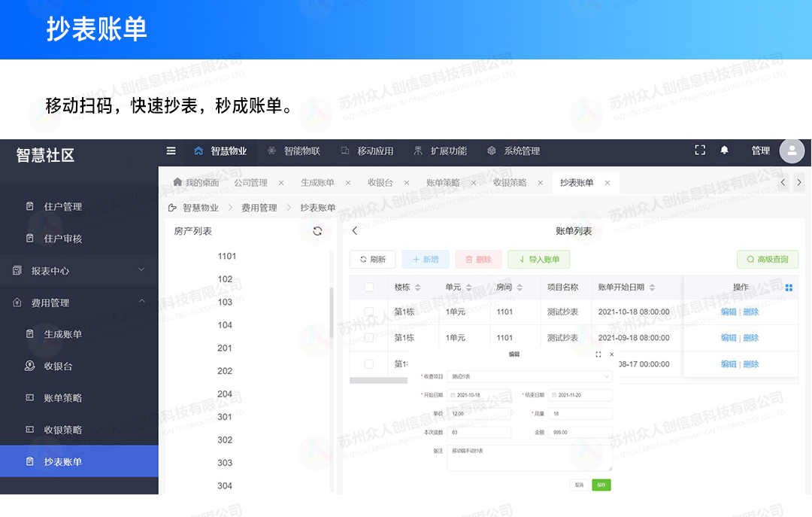Screen dimensions: 812x517
Task: Click the back arrow beside 账单列表
Action: pyautogui.click(x=355, y=231)
